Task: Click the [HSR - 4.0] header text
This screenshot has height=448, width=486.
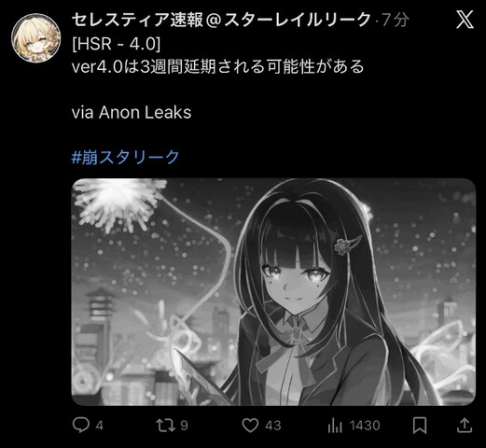Action: [x=116, y=44]
